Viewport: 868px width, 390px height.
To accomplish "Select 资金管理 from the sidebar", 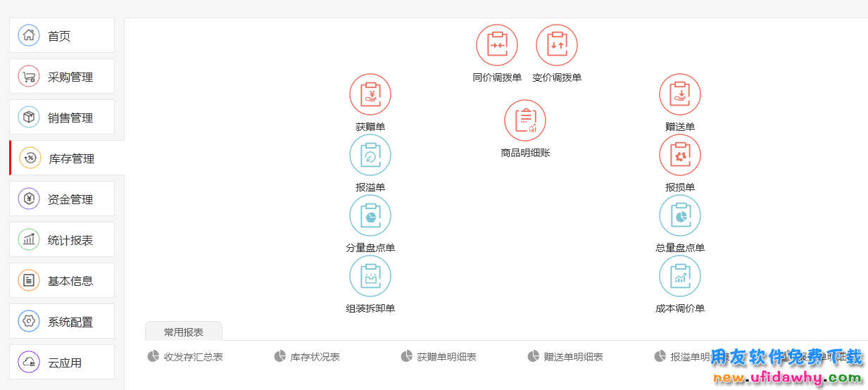I will pos(62,199).
